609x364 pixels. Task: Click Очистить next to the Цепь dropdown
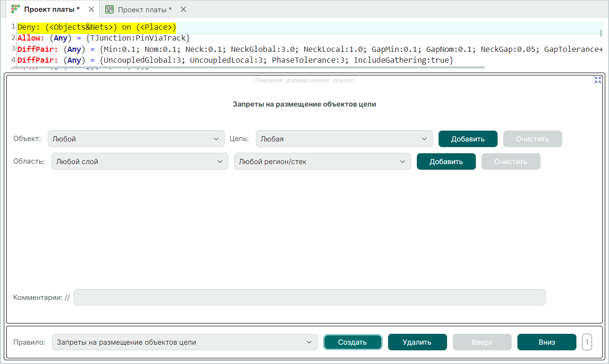click(x=532, y=139)
